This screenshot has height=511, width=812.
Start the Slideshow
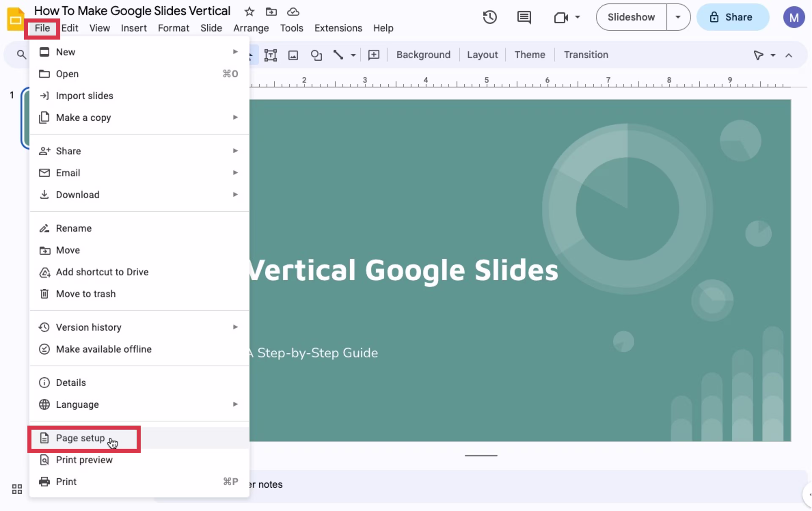tap(631, 17)
